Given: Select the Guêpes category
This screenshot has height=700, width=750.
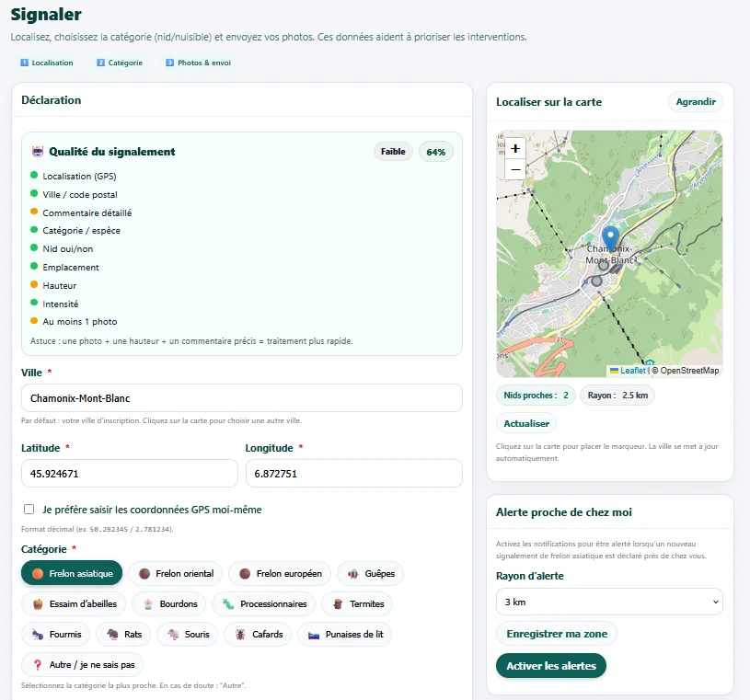Looking at the screenshot, I should click(x=369, y=572).
